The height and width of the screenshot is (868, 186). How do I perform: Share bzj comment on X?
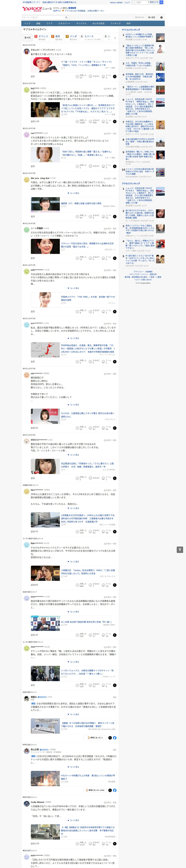114,121
